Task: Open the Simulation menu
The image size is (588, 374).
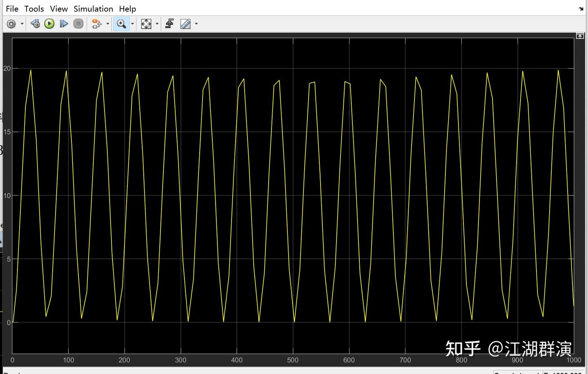Action: [x=93, y=9]
